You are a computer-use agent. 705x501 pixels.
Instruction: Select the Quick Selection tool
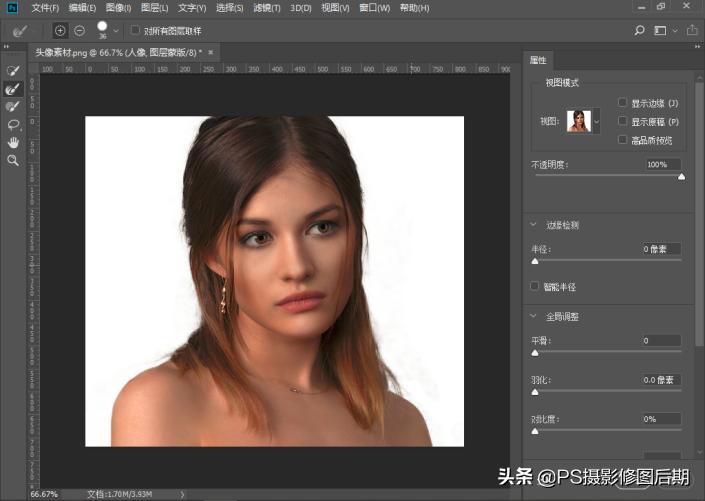point(13,71)
